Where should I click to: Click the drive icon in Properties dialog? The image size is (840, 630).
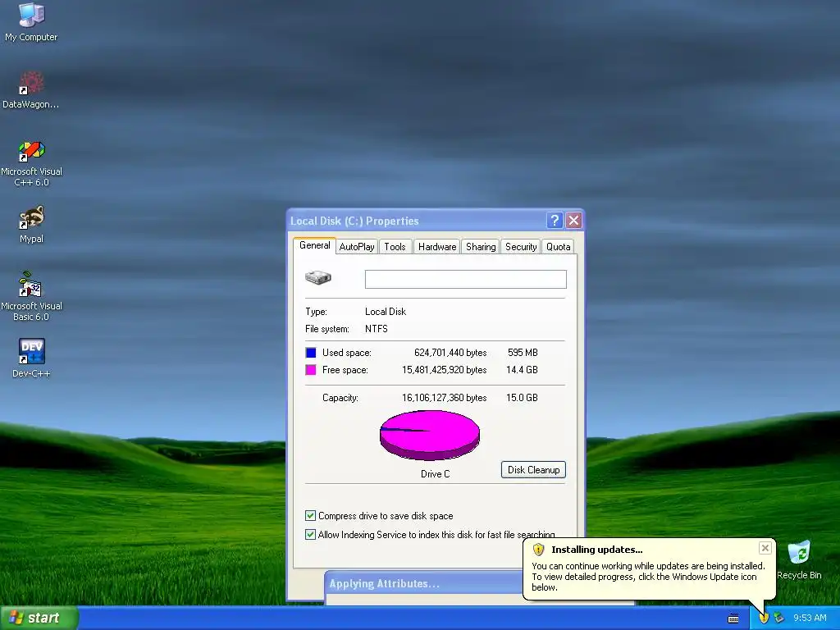click(x=318, y=277)
